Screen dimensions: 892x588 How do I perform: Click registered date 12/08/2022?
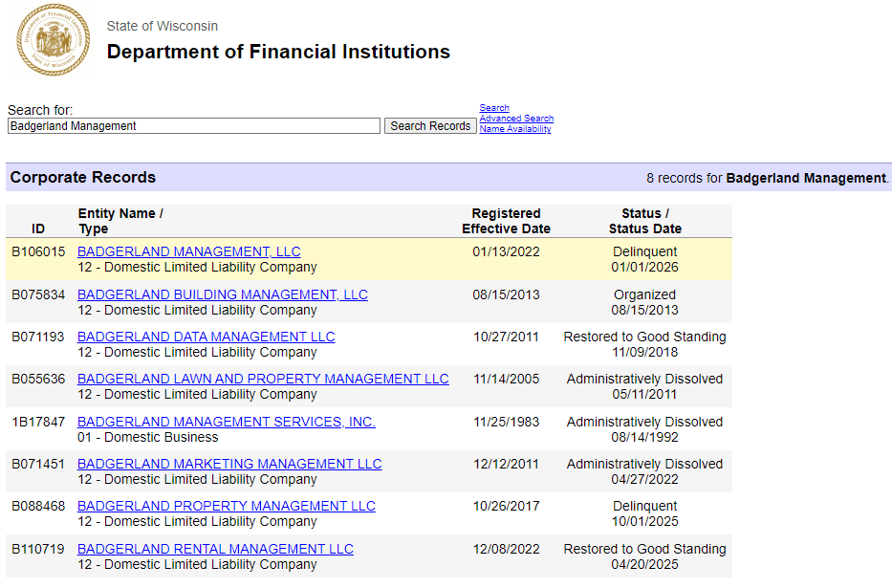click(506, 550)
